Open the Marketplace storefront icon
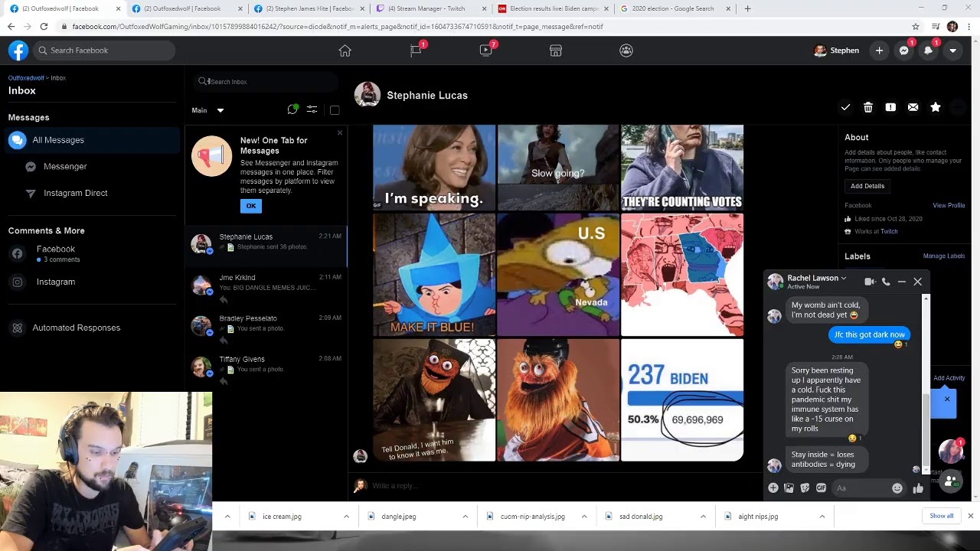Viewport: 980px width, 551px height. tap(556, 51)
